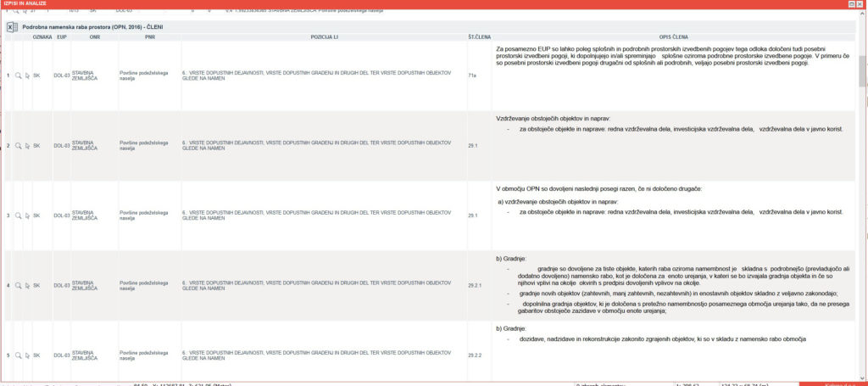Image resolution: width=868 pixels, height=386 pixels.
Task: Export the ČLENI table to Excel
Action: (12, 27)
